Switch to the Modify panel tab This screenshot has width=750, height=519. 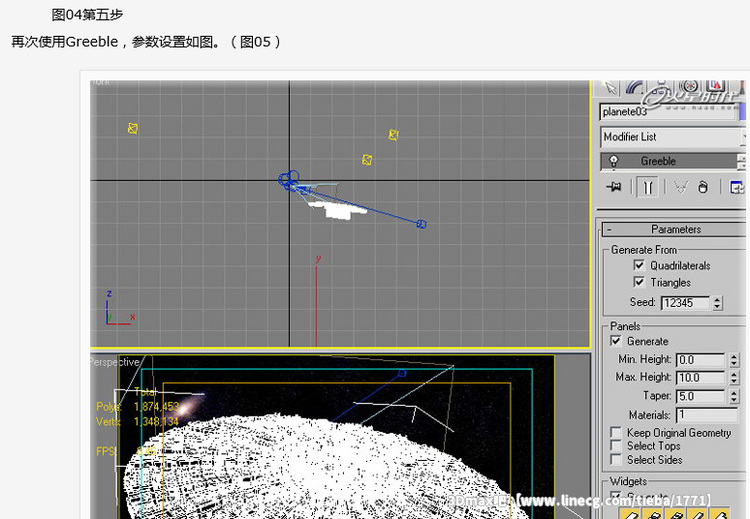click(635, 88)
